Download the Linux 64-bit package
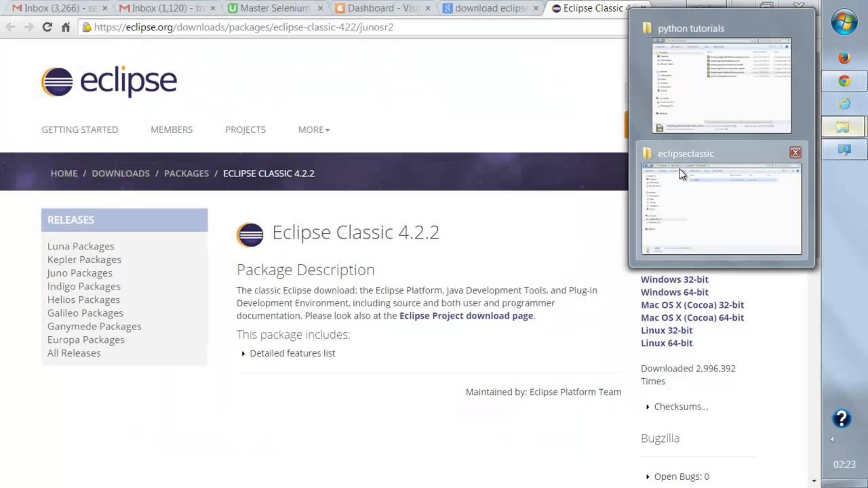 [667, 344]
